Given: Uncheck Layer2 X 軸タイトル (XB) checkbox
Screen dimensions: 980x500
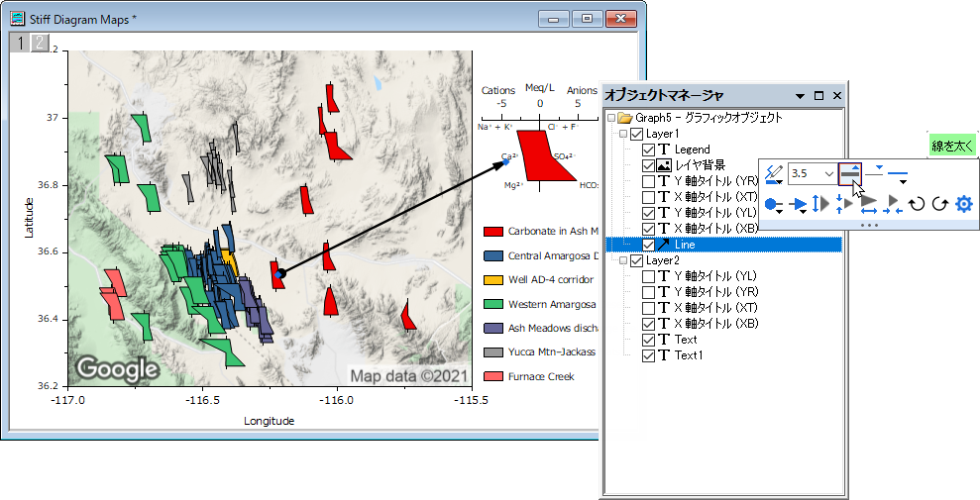Looking at the screenshot, I should pos(649,324).
